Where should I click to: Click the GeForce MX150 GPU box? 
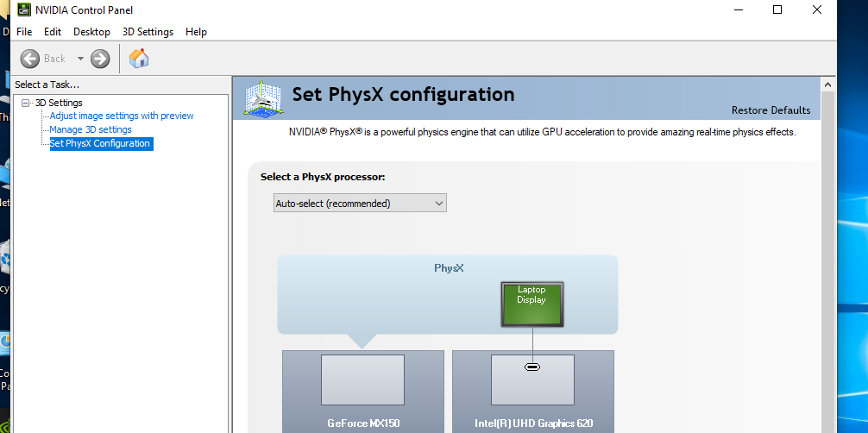[363, 392]
